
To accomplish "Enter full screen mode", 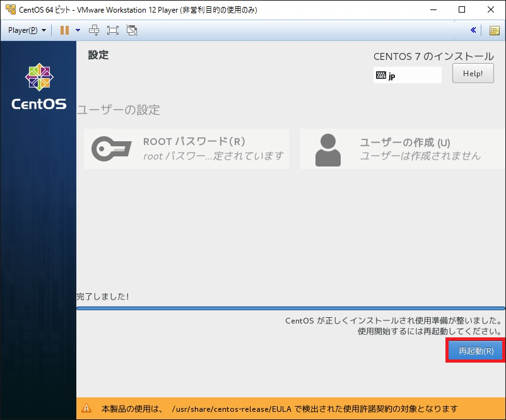I will (113, 30).
